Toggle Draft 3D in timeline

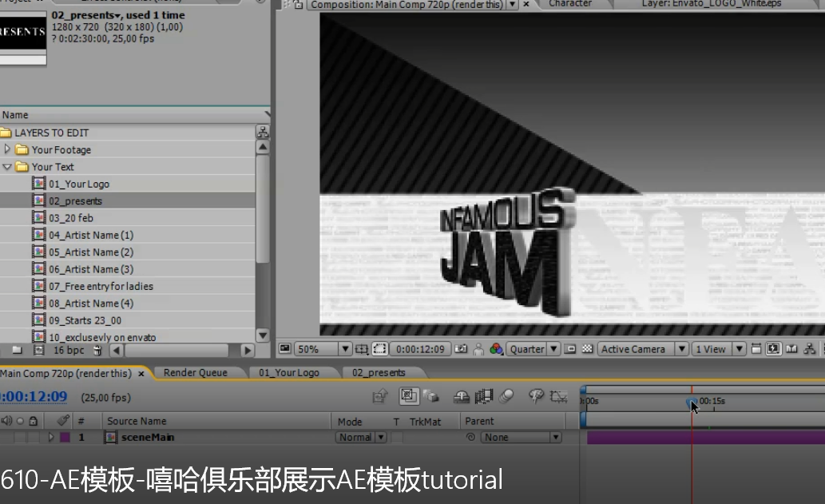431,396
